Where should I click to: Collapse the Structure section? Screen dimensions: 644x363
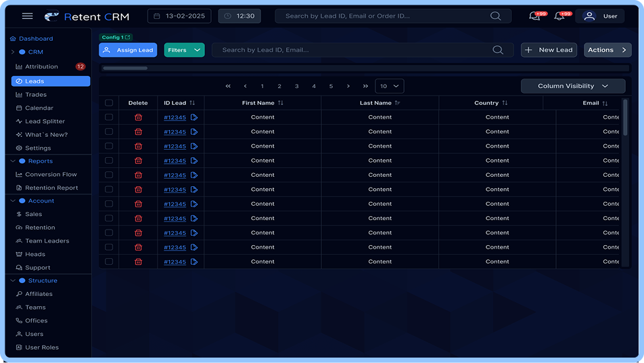[x=13, y=280]
